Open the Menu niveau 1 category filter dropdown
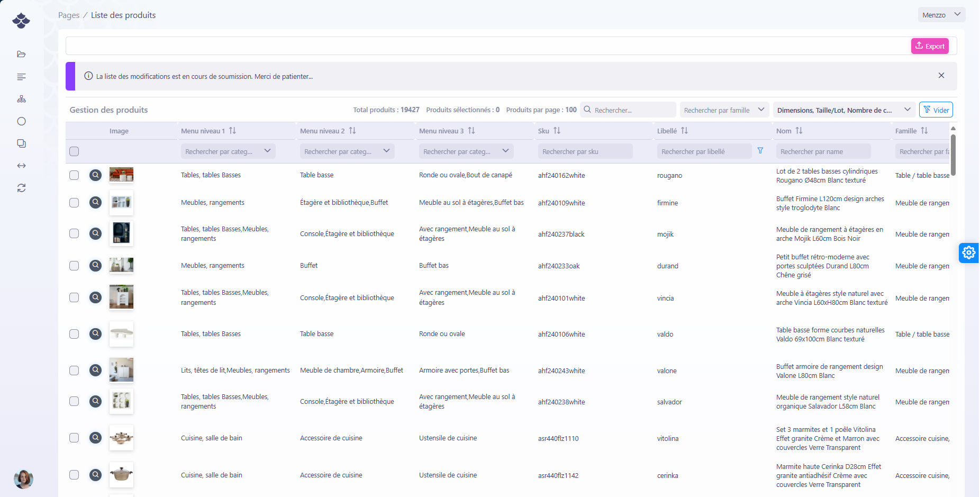980x497 pixels. click(228, 151)
